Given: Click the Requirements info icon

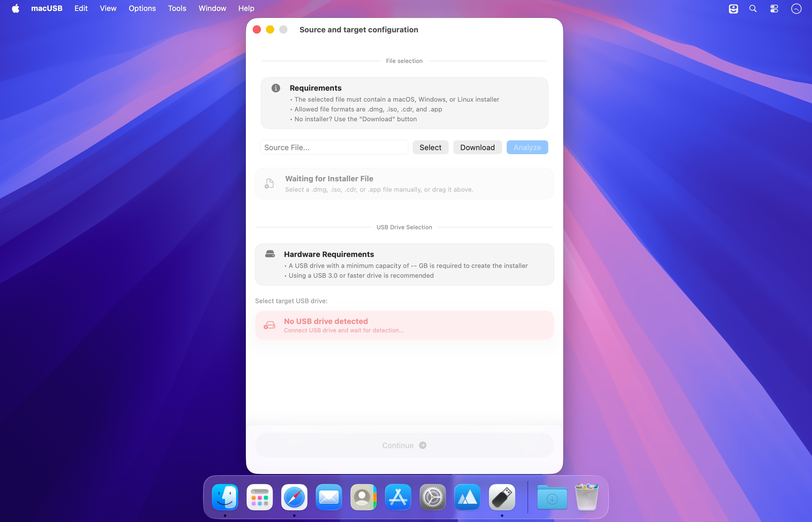Looking at the screenshot, I should coord(276,88).
